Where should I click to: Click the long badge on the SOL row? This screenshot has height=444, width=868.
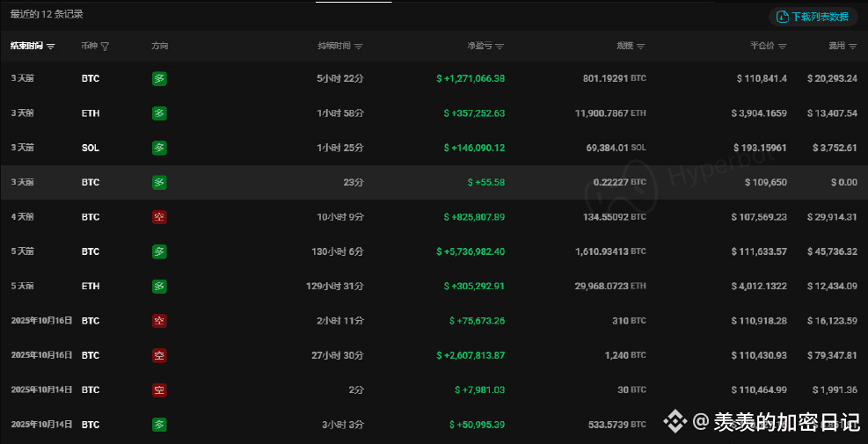tap(159, 148)
